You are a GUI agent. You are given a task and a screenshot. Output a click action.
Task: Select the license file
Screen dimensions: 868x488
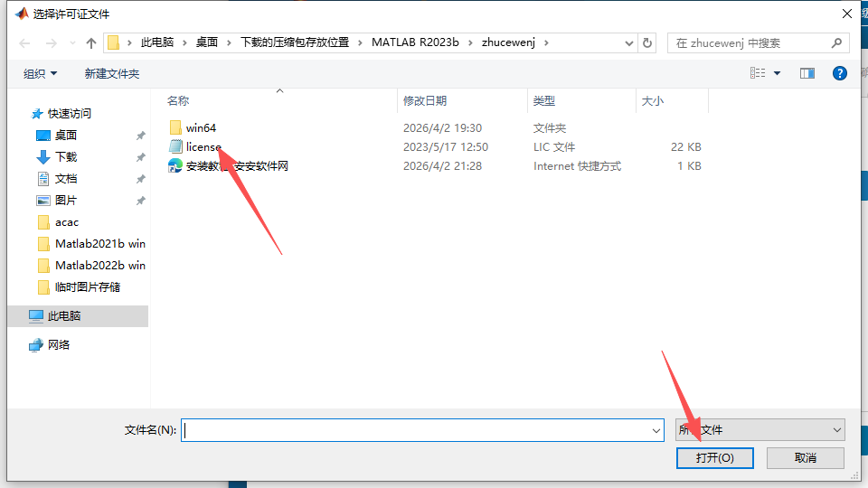(x=203, y=146)
